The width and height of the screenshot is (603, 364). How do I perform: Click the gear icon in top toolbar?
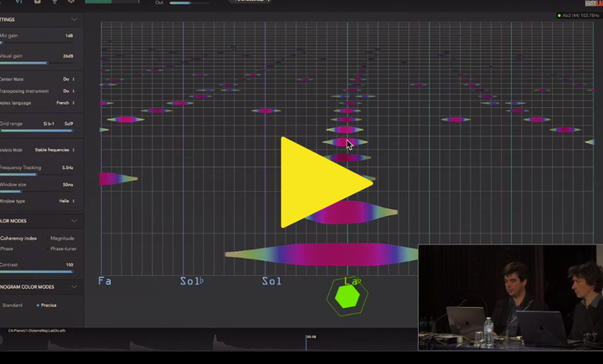(x=71, y=3)
